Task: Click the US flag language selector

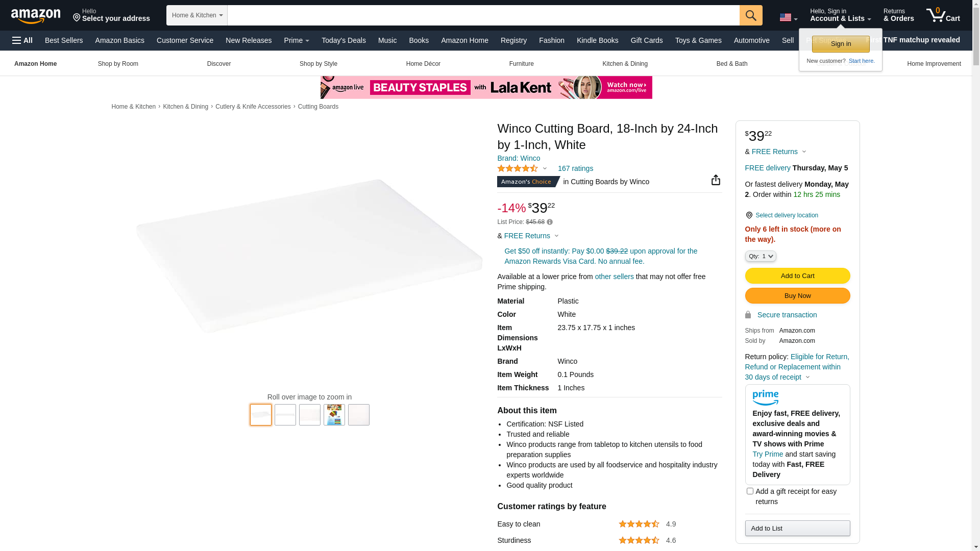Action: pyautogui.click(x=788, y=18)
